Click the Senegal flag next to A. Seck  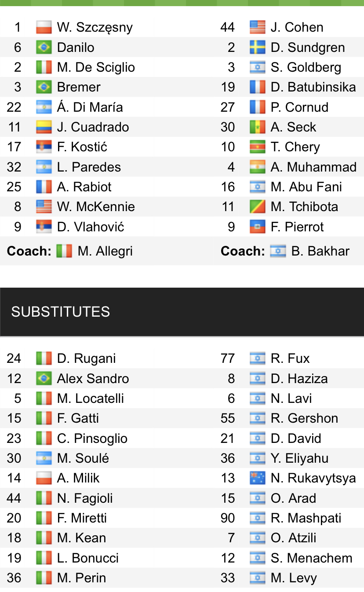coord(257,127)
